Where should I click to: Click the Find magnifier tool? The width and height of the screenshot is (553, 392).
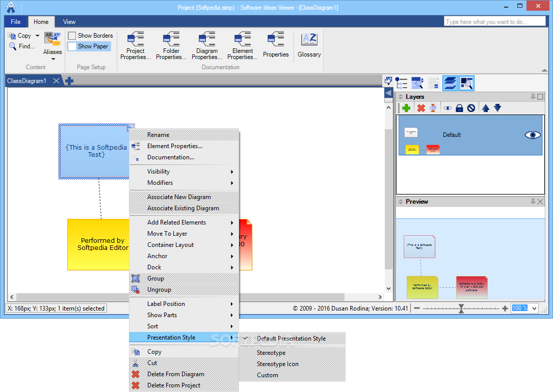[x=21, y=46]
